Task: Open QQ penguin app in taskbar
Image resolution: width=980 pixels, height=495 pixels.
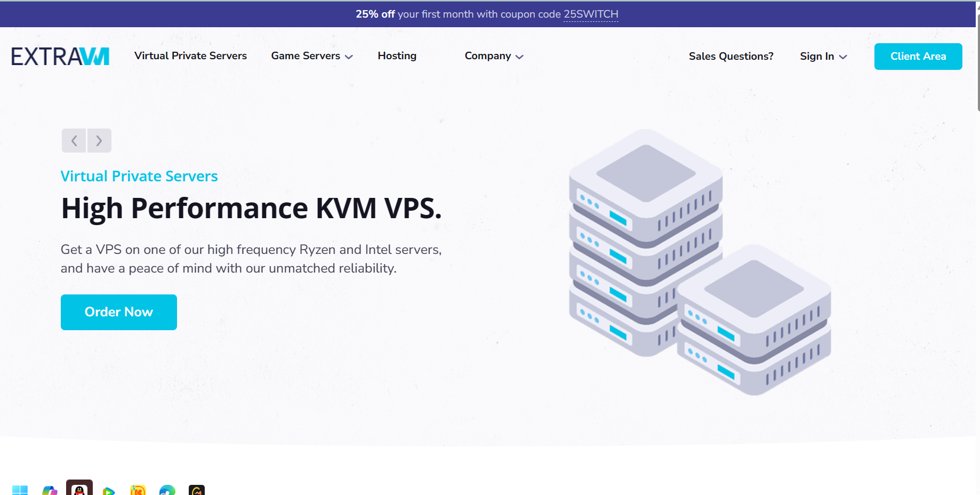Action: point(79,489)
